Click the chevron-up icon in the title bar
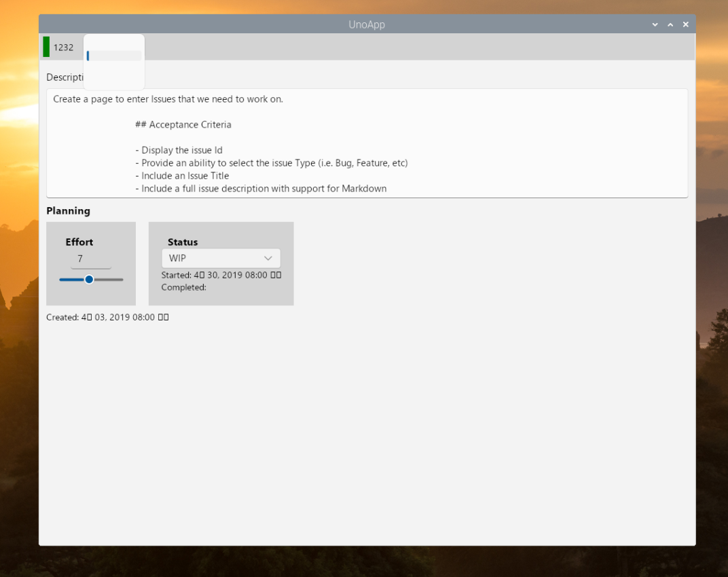This screenshot has width=728, height=577. (x=670, y=24)
